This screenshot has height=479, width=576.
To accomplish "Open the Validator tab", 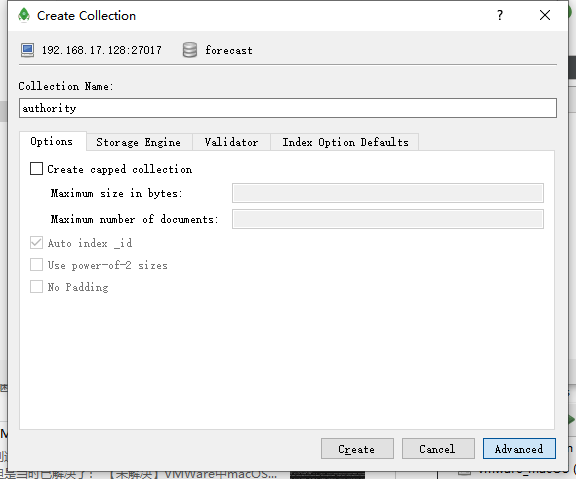I will [231, 142].
